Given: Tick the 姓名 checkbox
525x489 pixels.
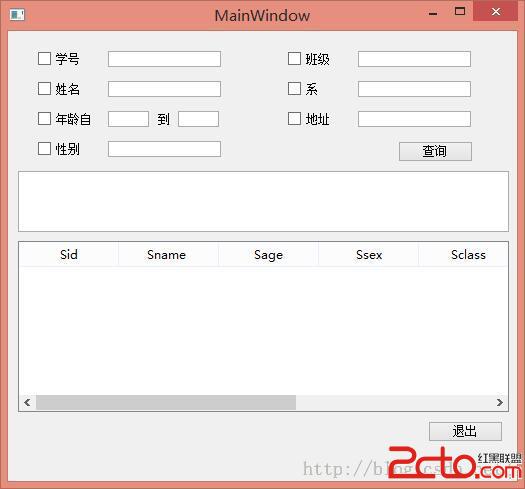Looking at the screenshot, I should [x=44, y=89].
